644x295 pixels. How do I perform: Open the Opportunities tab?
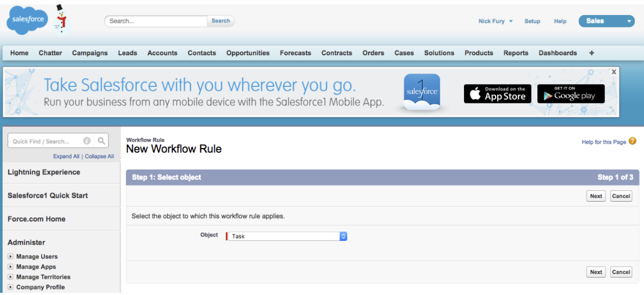point(248,53)
